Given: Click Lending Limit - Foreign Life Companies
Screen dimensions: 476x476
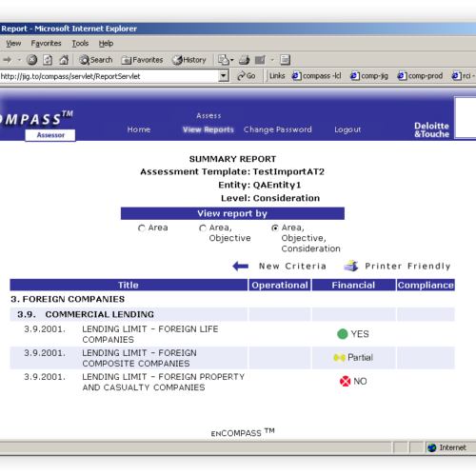Looking at the screenshot, I should (150, 334).
